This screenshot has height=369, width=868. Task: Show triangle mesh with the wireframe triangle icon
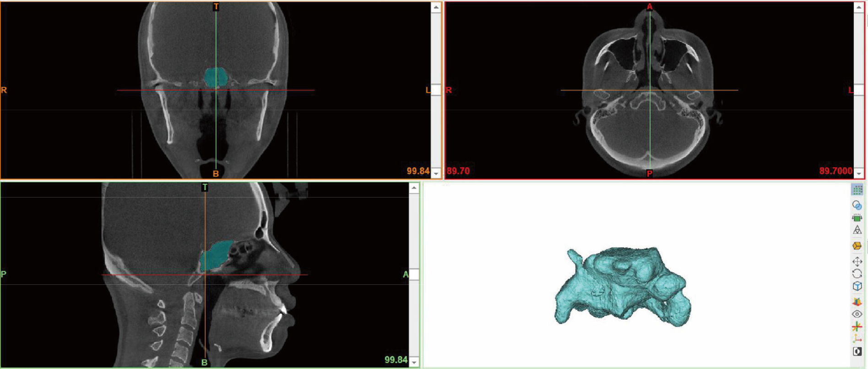(857, 230)
